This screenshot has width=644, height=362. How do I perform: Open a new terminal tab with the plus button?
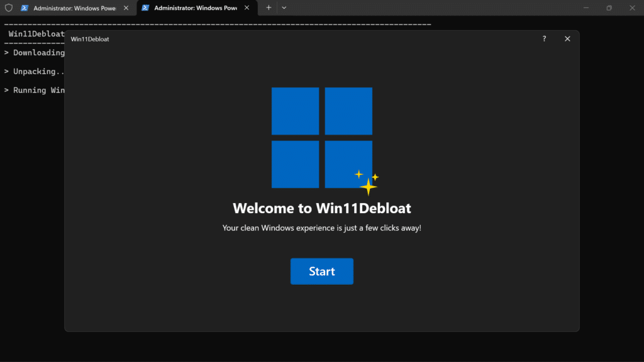point(269,8)
